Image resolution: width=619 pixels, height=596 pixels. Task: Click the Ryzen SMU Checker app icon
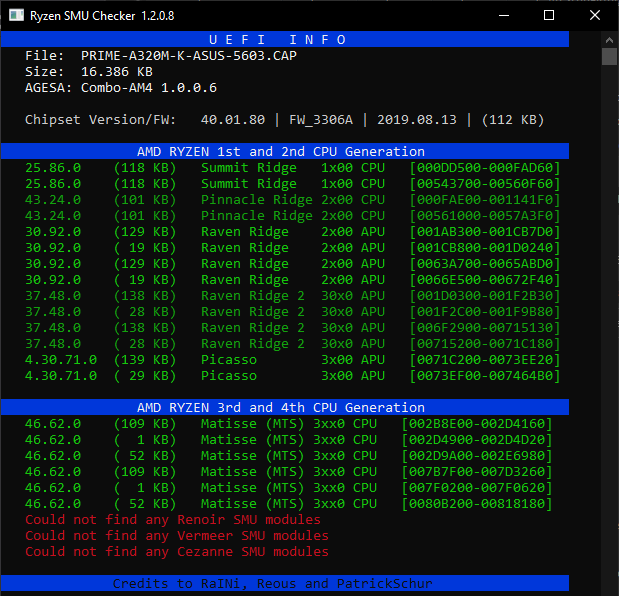click(x=16, y=15)
